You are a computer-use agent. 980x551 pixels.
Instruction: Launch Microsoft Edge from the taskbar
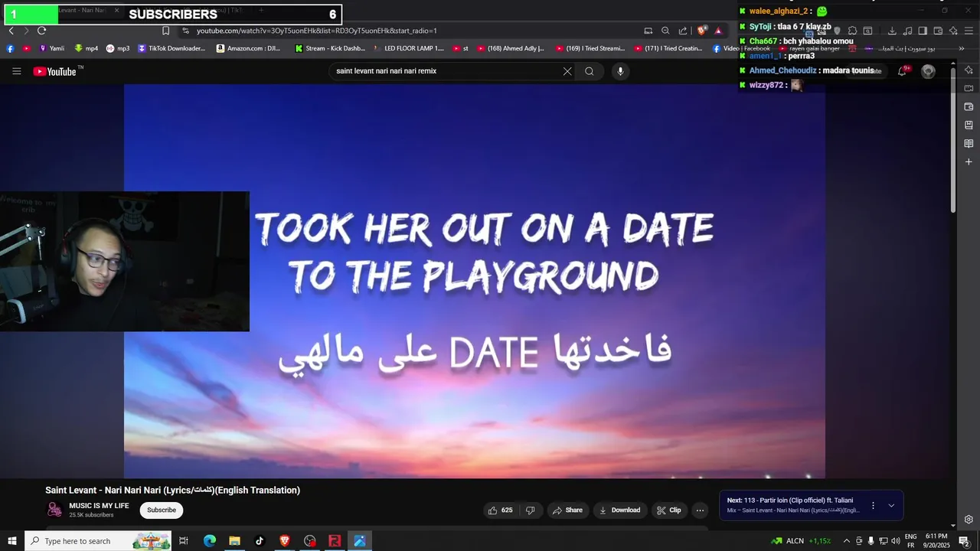pyautogui.click(x=209, y=541)
